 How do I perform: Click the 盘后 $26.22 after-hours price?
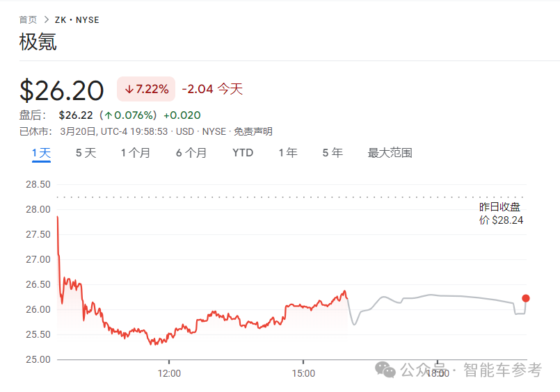[x=74, y=115]
